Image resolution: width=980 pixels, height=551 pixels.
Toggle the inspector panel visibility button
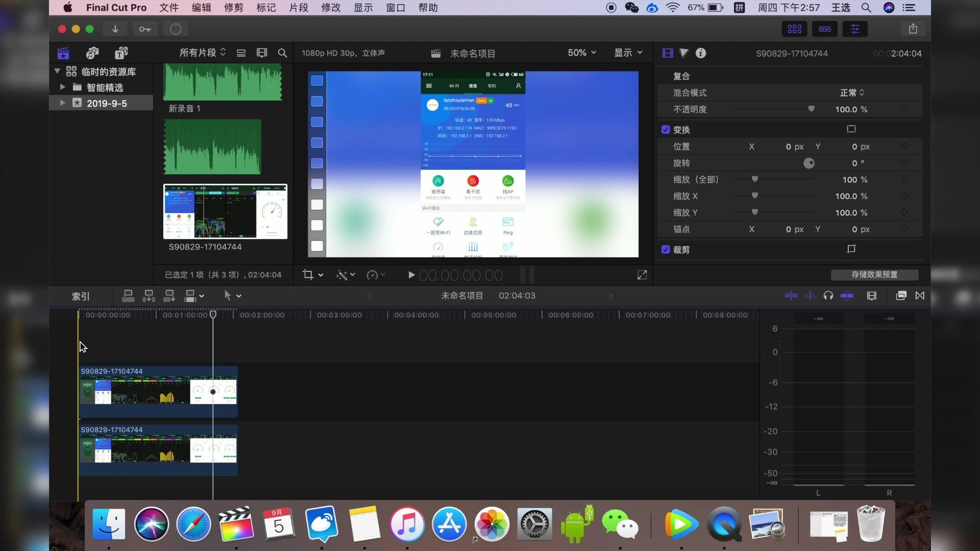point(855,29)
